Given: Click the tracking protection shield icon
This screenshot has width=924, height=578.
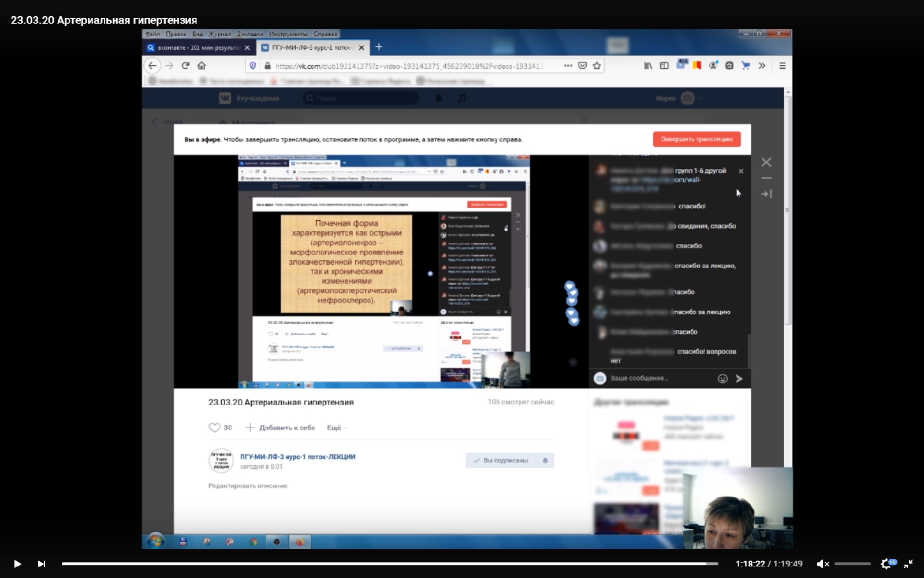Looking at the screenshot, I should coord(253,66).
